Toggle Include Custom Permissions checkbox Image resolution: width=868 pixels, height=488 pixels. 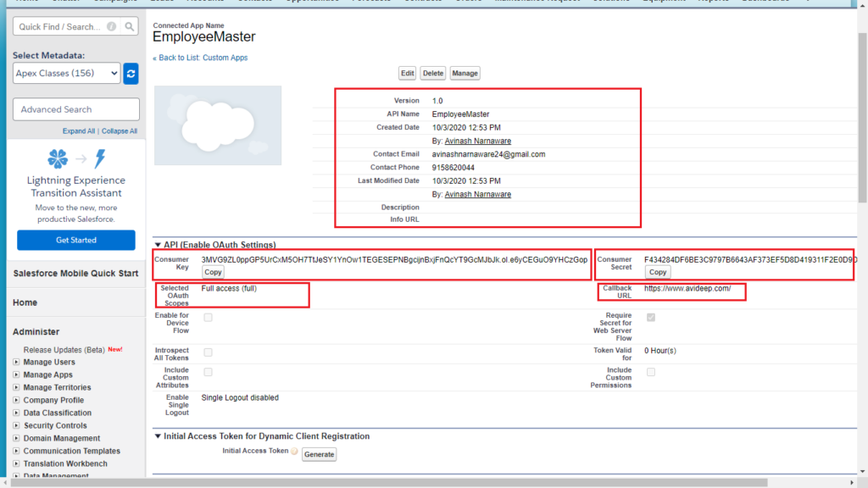click(x=651, y=373)
